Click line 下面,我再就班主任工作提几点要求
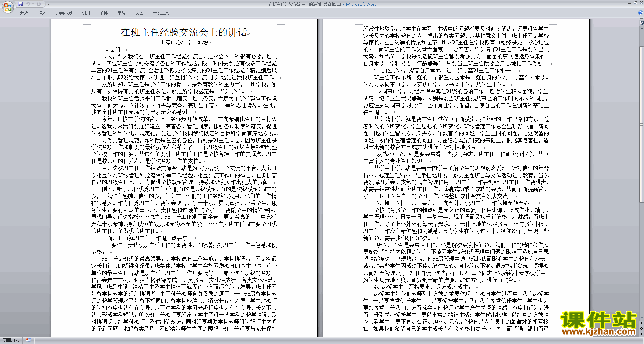The height and width of the screenshot is (344, 644). pos(146,238)
